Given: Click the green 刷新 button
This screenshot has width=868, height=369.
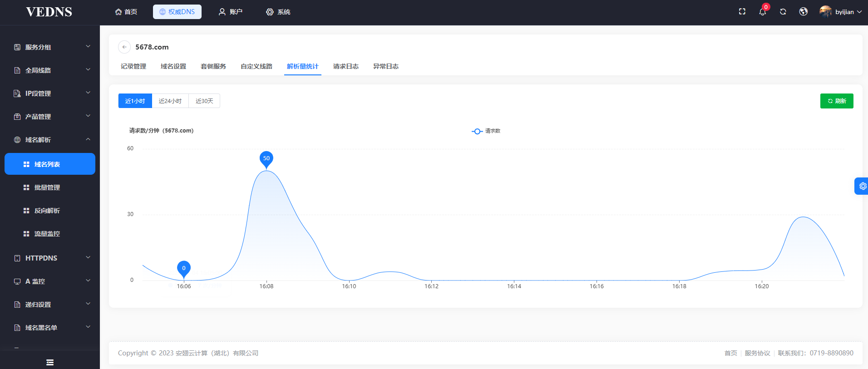Looking at the screenshot, I should (837, 101).
